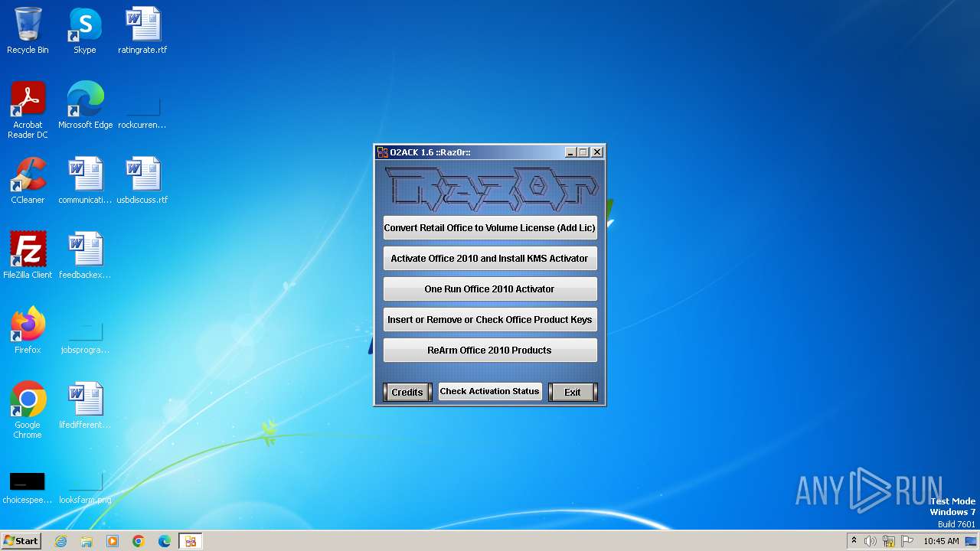Open Chrome from the taskbar
This screenshot has height=551, width=980.
pos(139,541)
